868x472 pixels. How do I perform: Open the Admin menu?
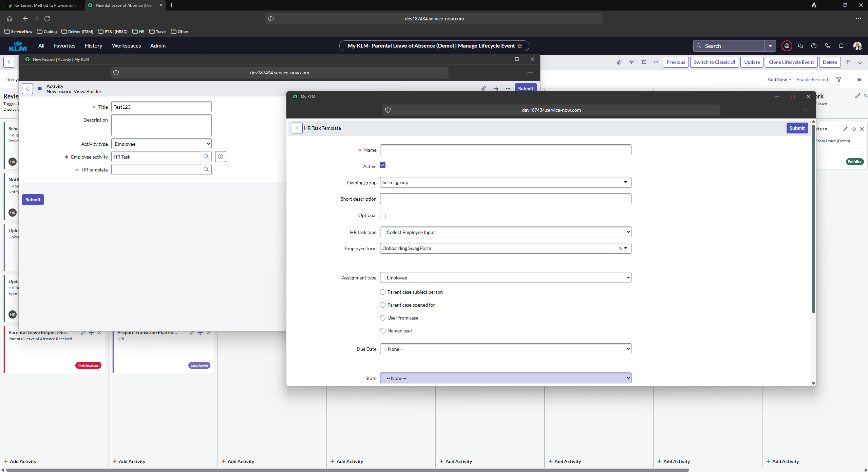(158, 46)
